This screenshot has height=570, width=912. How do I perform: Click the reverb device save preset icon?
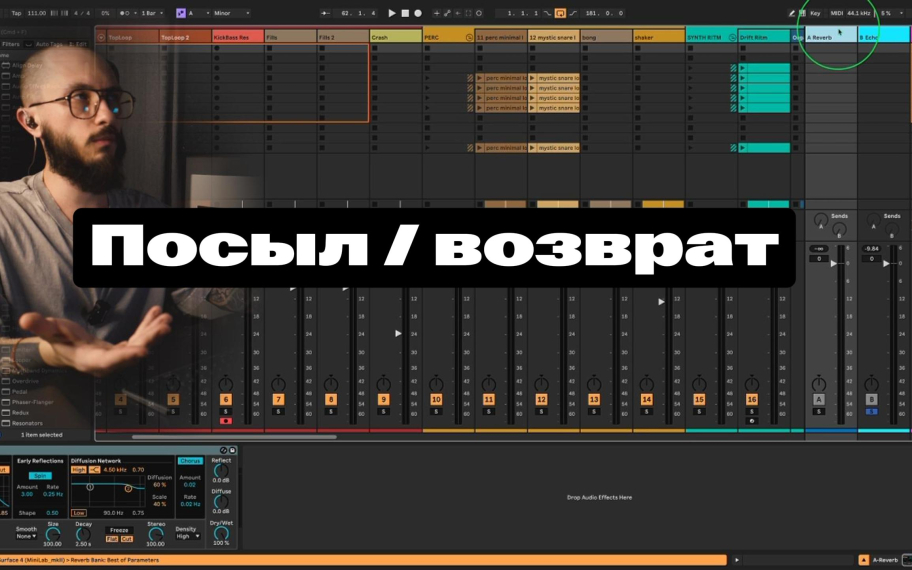pyautogui.click(x=232, y=450)
